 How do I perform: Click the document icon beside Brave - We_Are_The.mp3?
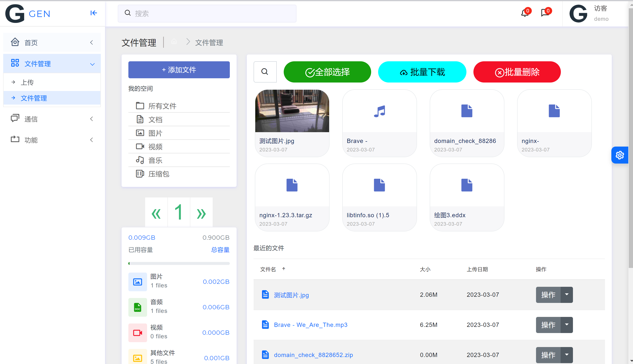pos(265,325)
